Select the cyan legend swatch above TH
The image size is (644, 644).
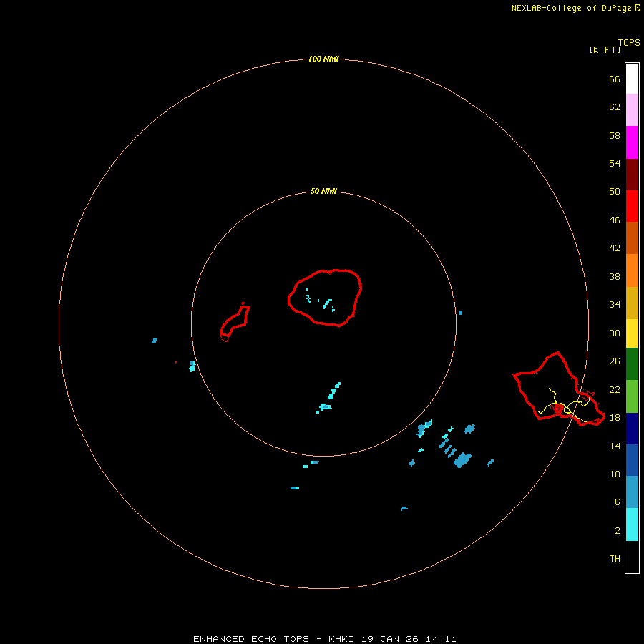point(632,525)
